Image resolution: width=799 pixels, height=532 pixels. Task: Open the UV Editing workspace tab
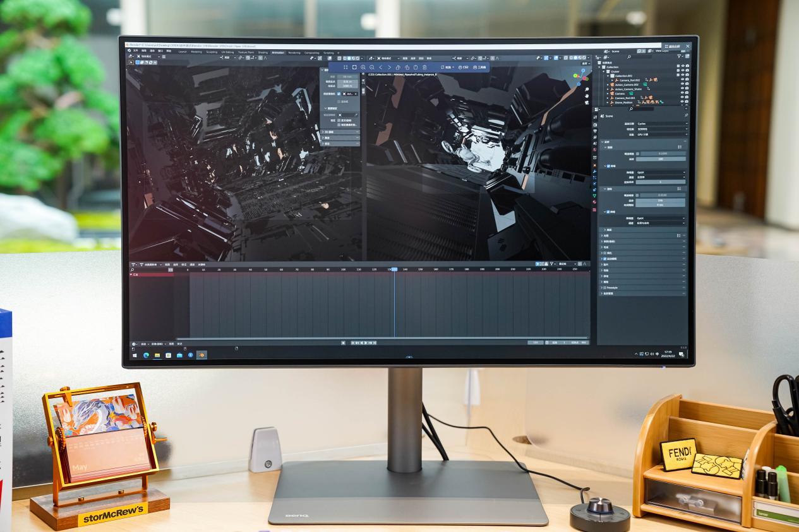pos(227,52)
